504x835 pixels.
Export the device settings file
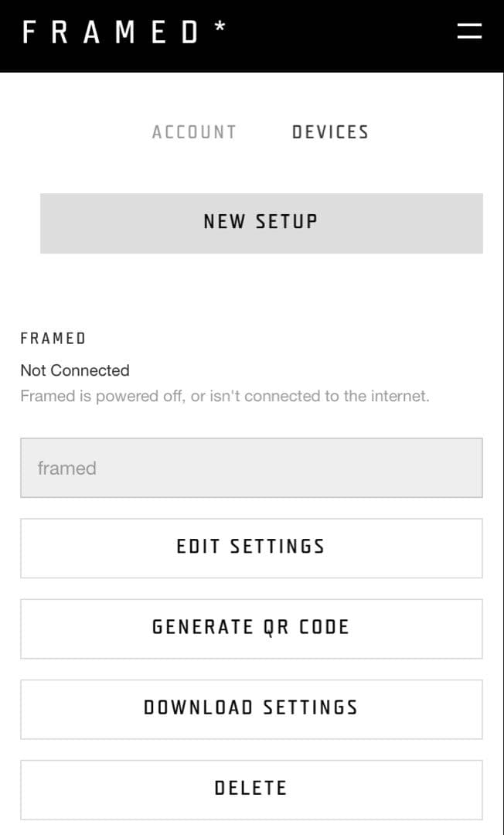251,708
